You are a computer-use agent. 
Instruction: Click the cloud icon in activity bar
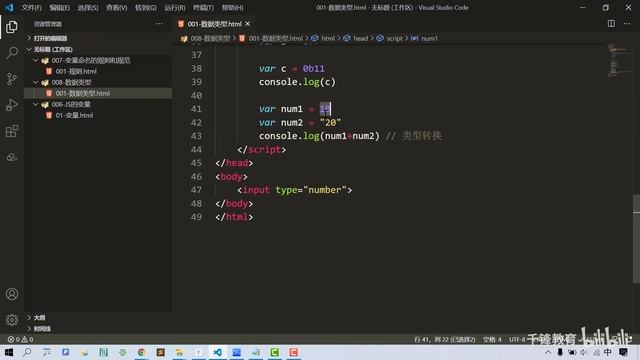coord(12,157)
